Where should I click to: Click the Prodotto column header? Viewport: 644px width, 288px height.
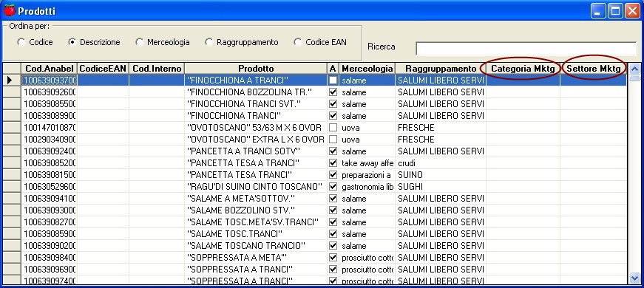pyautogui.click(x=256, y=69)
